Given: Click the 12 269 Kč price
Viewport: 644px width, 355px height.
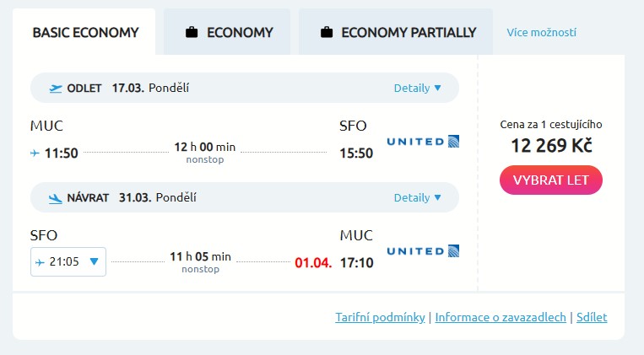Looking at the screenshot, I should [551, 145].
